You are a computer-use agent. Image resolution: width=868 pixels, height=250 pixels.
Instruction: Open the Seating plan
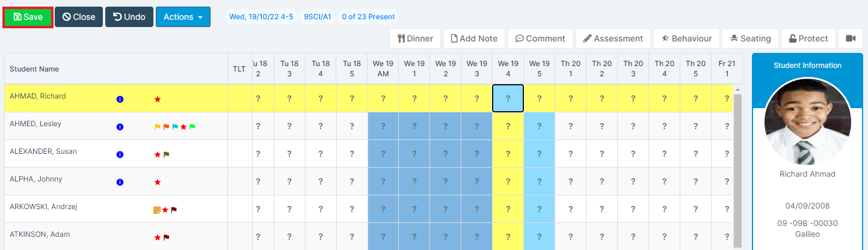pos(749,38)
